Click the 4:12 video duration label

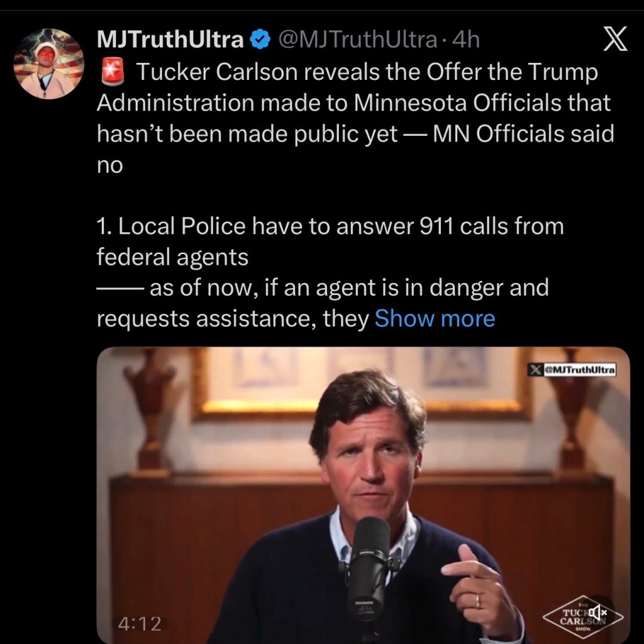coord(139,624)
